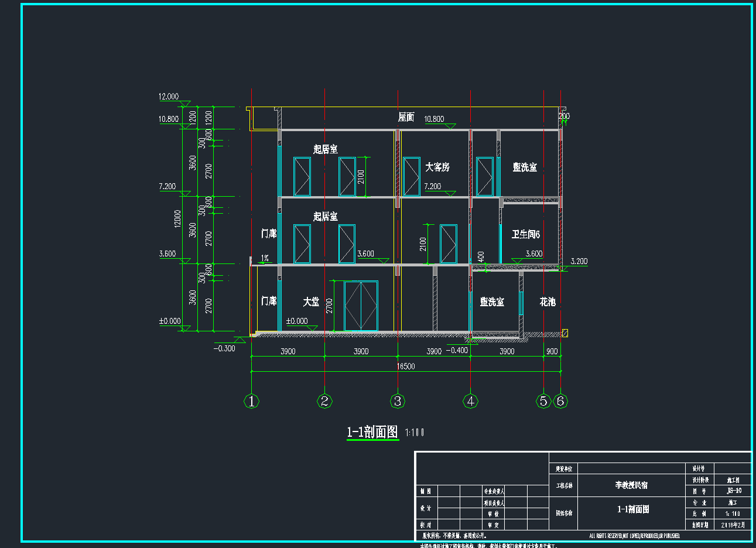The width and height of the screenshot is (756, 548).
Task: Select the 1% slope annotation
Action: click(265, 258)
